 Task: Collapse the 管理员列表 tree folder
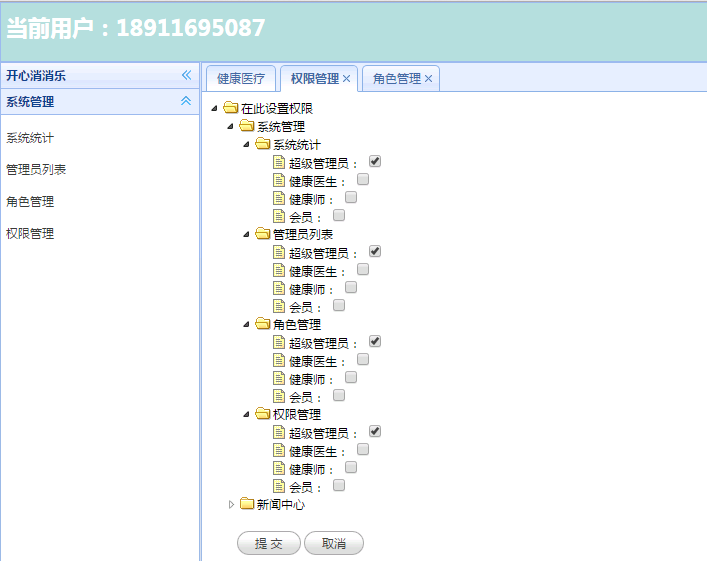[x=246, y=234]
